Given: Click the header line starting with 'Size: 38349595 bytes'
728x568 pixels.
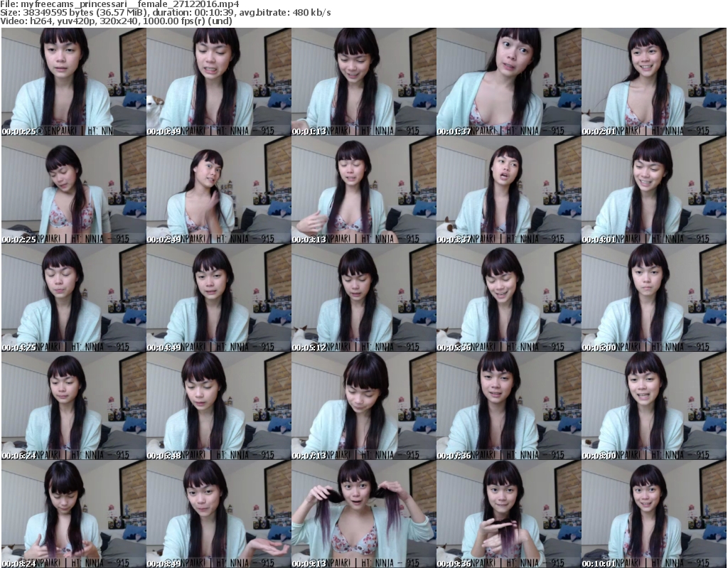Looking at the screenshot, I should 165,13.
